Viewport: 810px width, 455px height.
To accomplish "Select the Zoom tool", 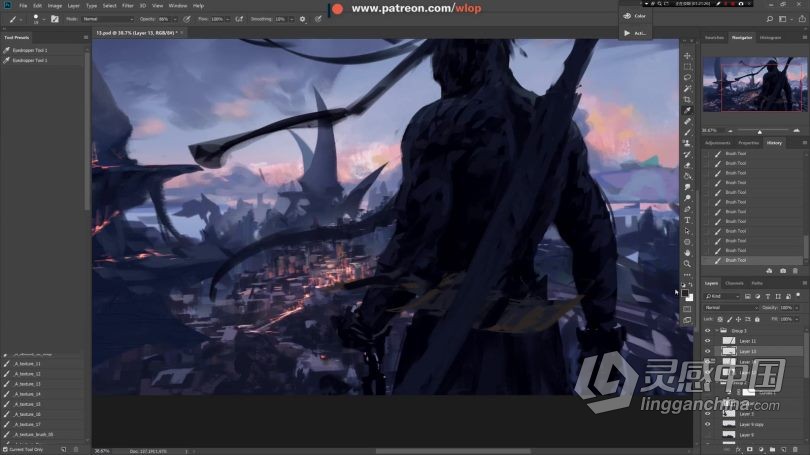I will (687, 264).
